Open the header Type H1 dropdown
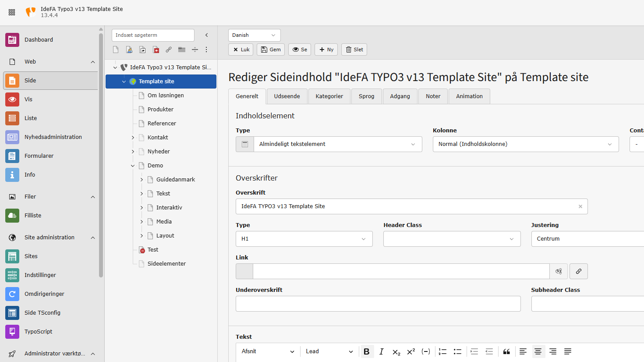The image size is (644, 362). pyautogui.click(x=304, y=239)
